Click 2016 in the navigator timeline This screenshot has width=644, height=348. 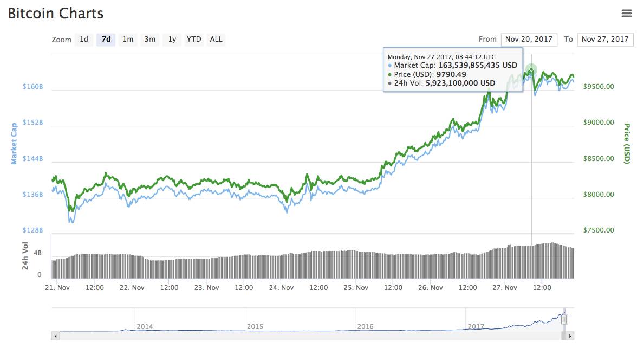(365, 327)
